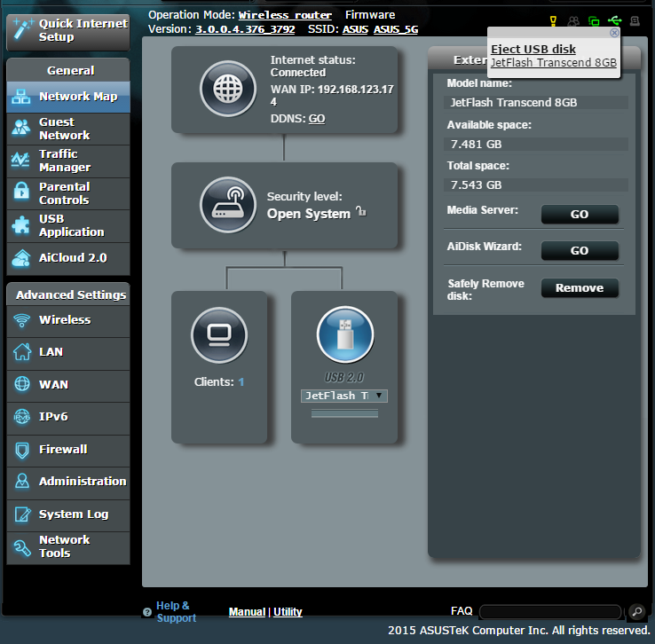Click the green network clients status icon

594,21
